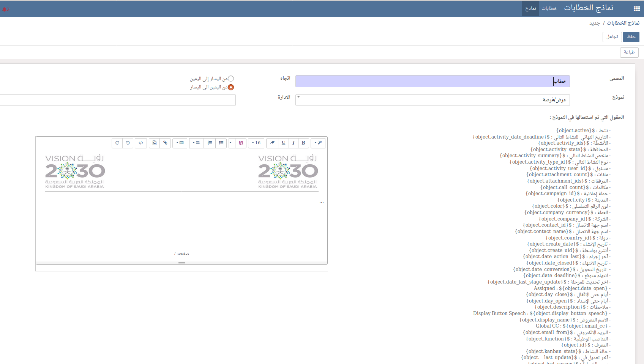Viewport: 644px width, 364px height.
Task: Click the ordered numbered list icon
Action: pos(210,143)
